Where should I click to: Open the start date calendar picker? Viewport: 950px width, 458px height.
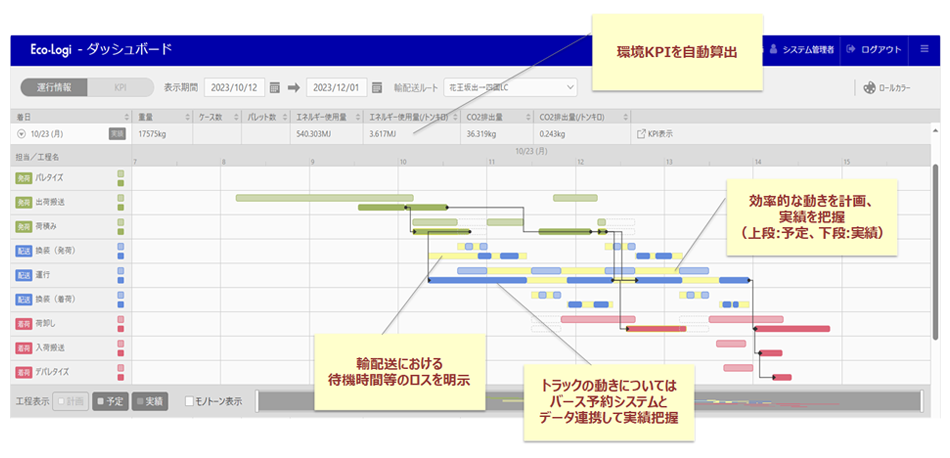[275, 87]
